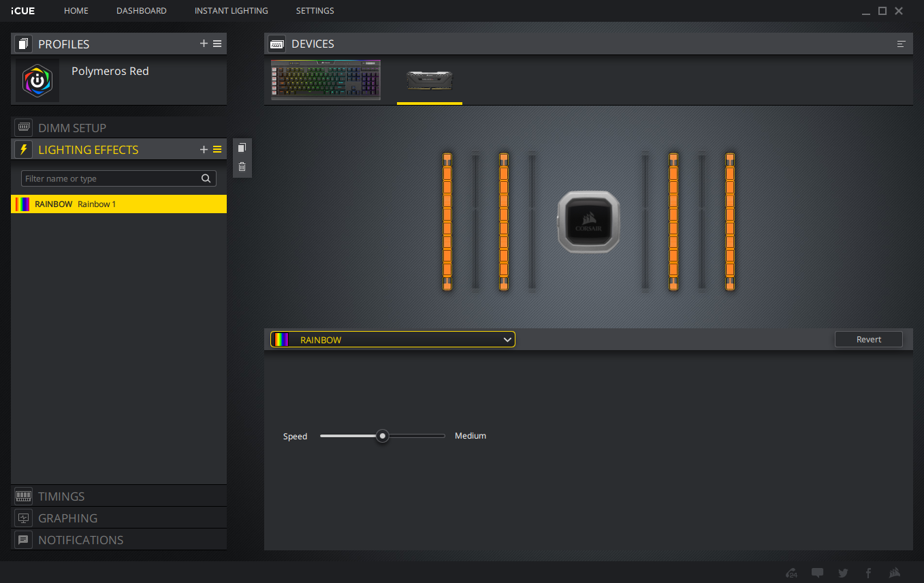The height and width of the screenshot is (583, 924).
Task: Open the DASHBOARD tab
Action: [142, 11]
